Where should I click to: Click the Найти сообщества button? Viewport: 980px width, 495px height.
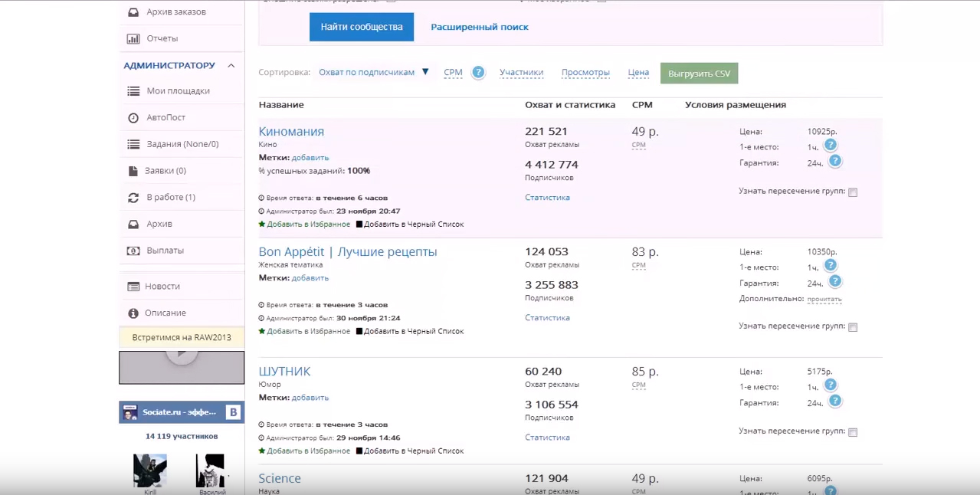[361, 27]
